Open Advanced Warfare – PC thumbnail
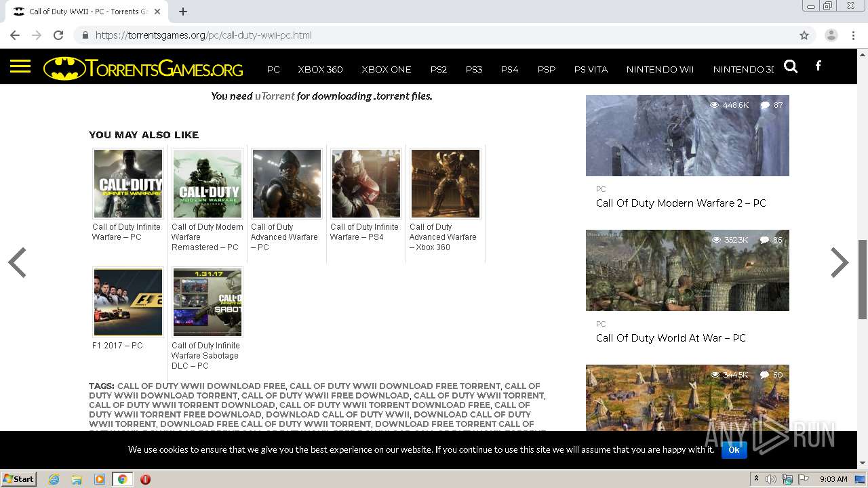The image size is (868, 488). tap(287, 184)
